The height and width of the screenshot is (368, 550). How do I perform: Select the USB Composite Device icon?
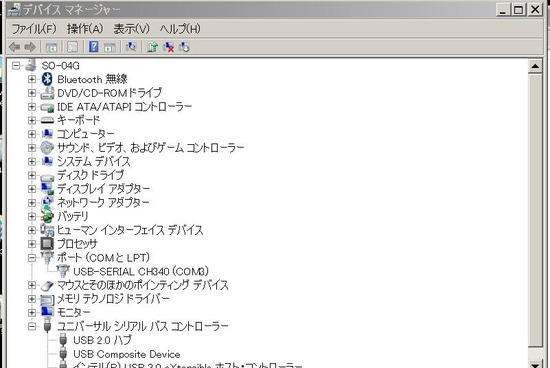click(63, 354)
